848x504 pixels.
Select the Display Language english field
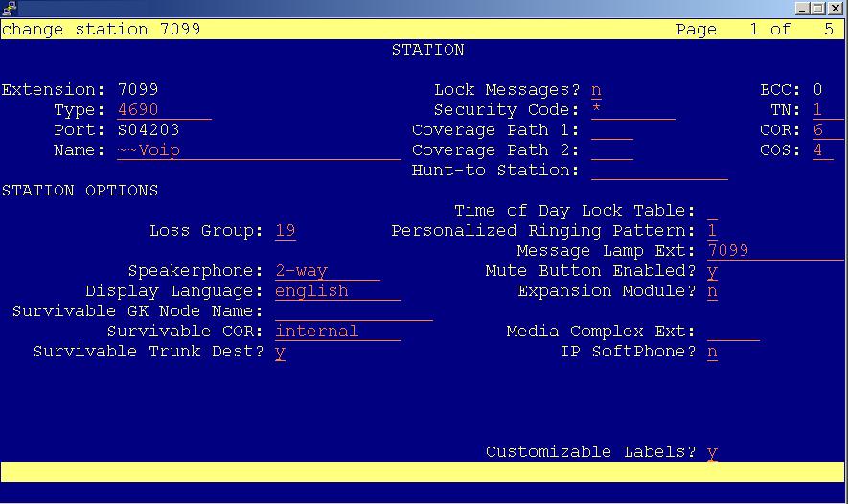336,291
